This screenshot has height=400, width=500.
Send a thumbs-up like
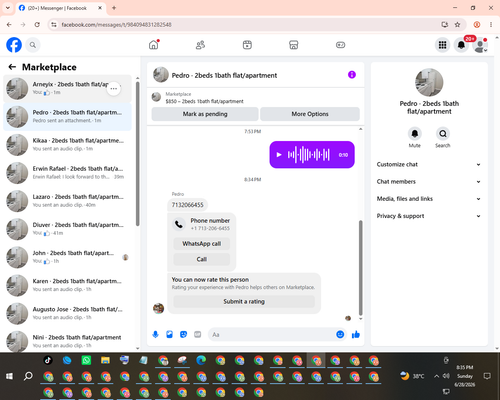(356, 334)
